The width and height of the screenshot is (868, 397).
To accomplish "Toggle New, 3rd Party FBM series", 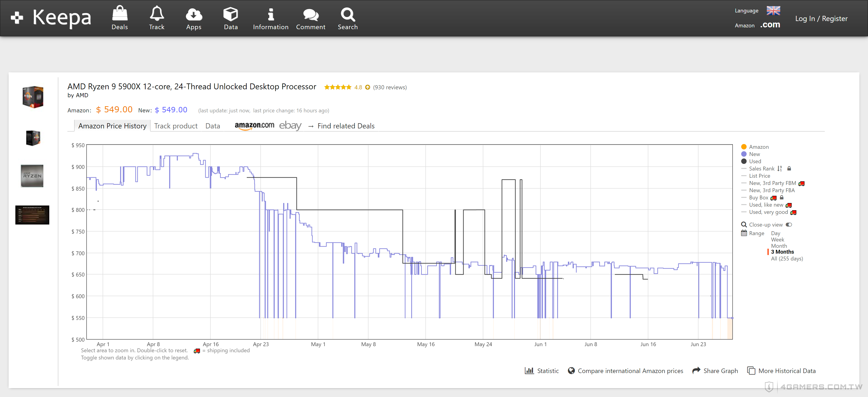I will point(769,183).
